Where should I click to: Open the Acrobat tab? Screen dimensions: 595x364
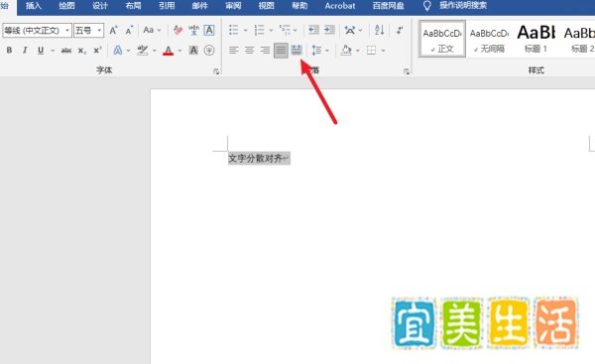coord(340,6)
